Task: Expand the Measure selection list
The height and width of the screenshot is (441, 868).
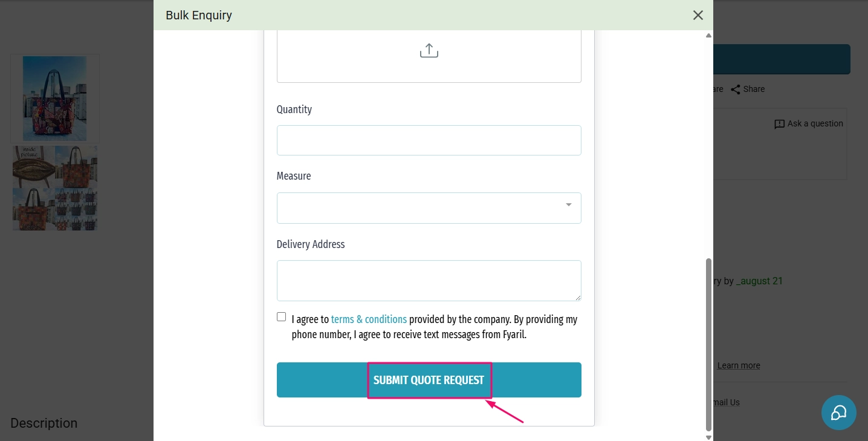Action: 429,207
